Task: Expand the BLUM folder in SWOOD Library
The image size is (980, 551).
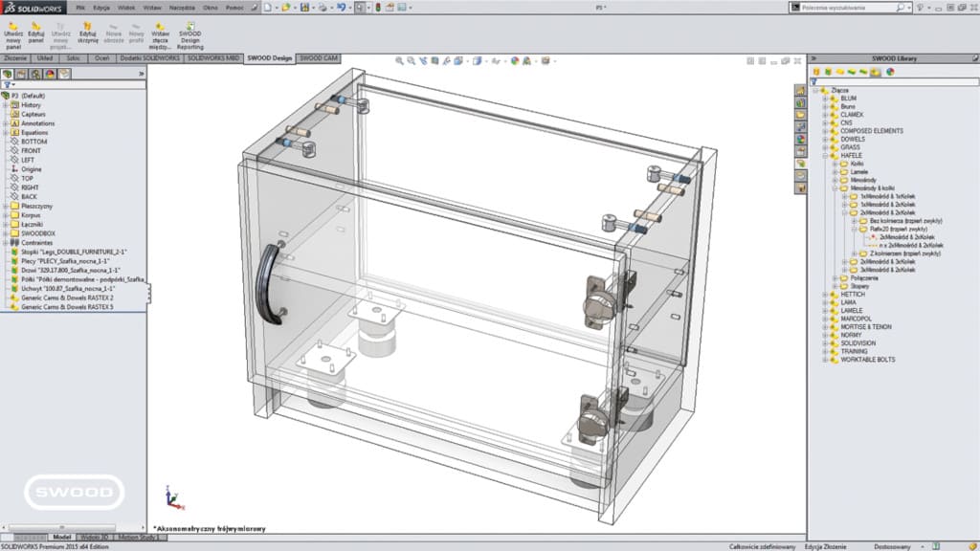Action: [824, 98]
